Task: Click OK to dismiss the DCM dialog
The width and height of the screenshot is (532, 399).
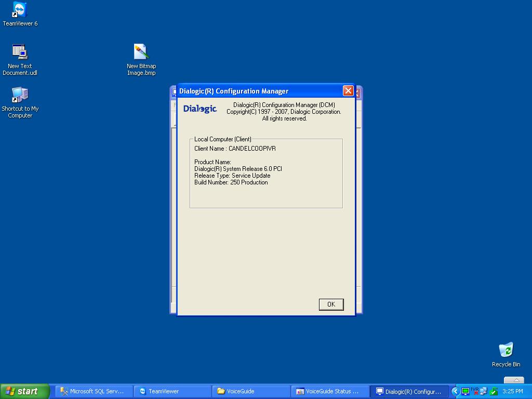Action: pyautogui.click(x=331, y=304)
